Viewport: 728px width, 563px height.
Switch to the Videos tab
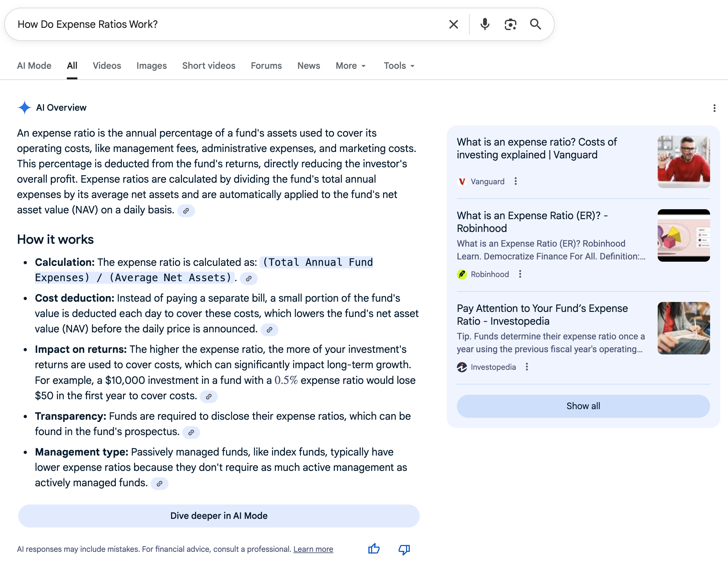(x=107, y=66)
